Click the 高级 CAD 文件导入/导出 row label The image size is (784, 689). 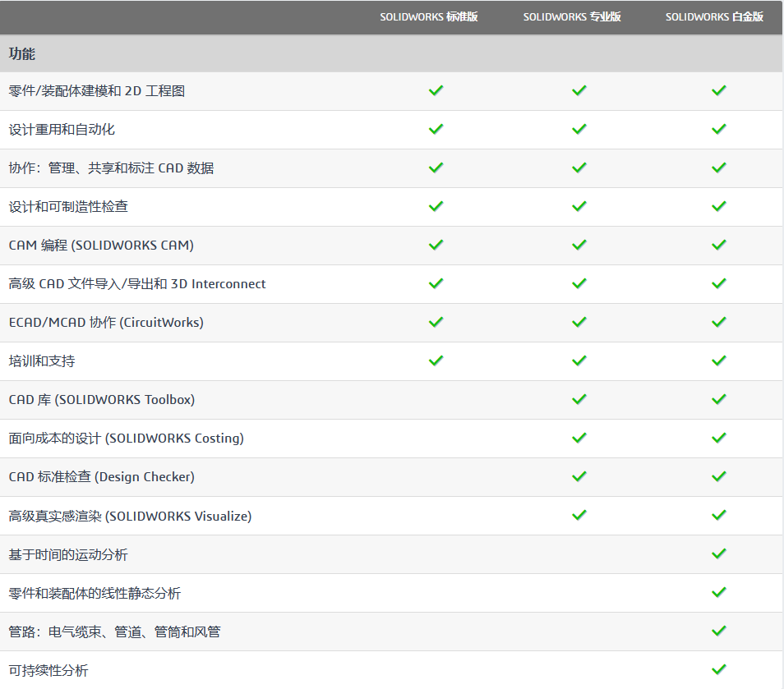pyautogui.click(x=137, y=284)
